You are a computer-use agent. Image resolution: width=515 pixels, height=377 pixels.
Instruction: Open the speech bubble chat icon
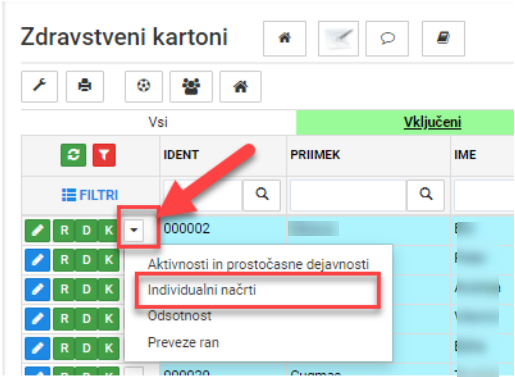(387, 38)
